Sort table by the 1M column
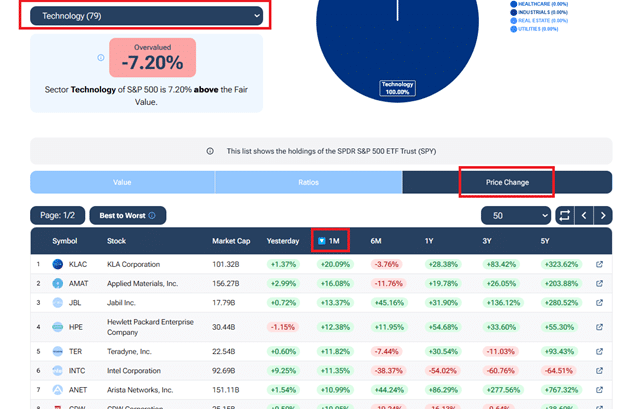 [x=329, y=241]
